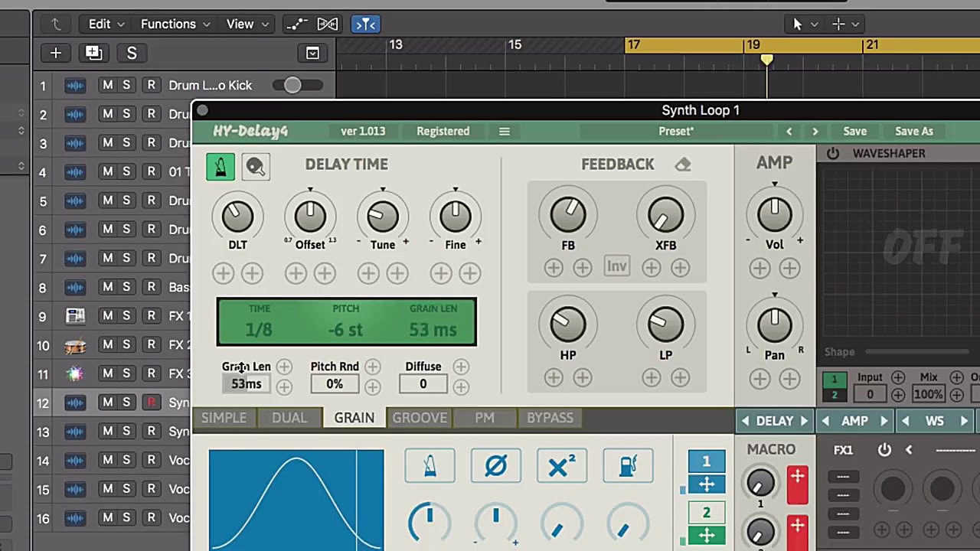Image resolution: width=980 pixels, height=551 pixels.
Task: Click the fuel pump icon in grain section
Action: click(x=628, y=465)
